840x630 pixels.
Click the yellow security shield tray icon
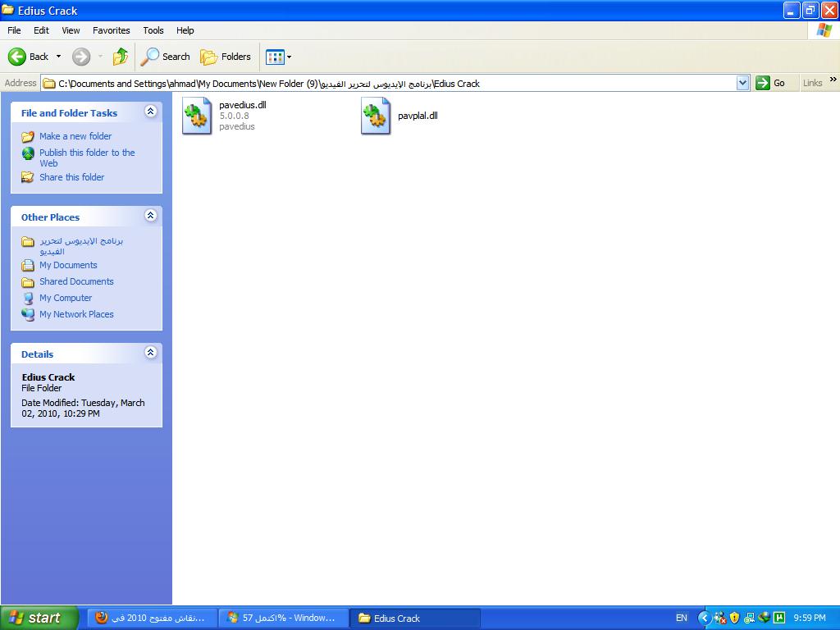[x=734, y=619]
